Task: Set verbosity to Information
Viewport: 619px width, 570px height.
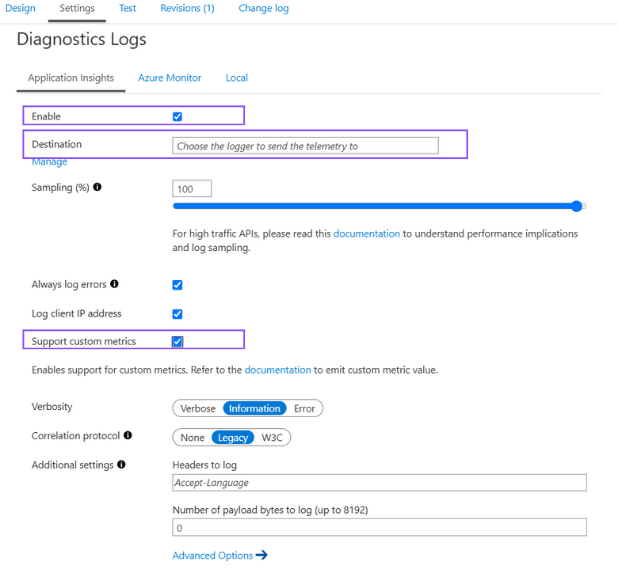Action: [x=255, y=409]
